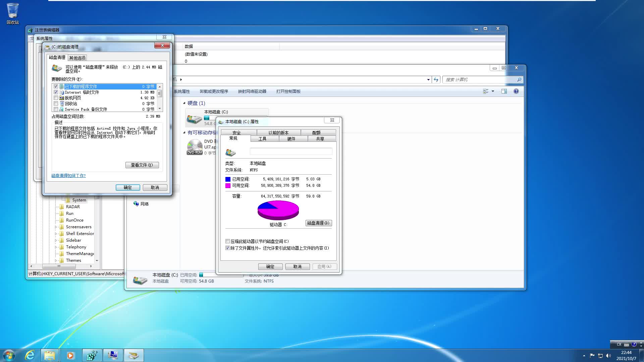Image resolution: width=644 pixels, height=362 pixels.
Task: Expand the Shell Extensions registry key
Action: pyautogui.click(x=56, y=234)
